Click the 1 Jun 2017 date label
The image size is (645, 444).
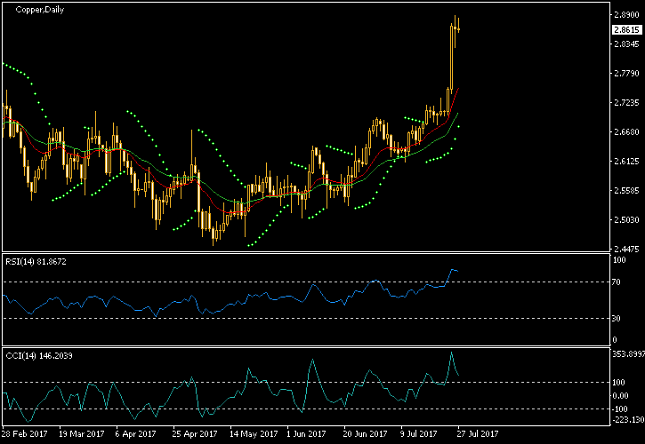tap(306, 434)
